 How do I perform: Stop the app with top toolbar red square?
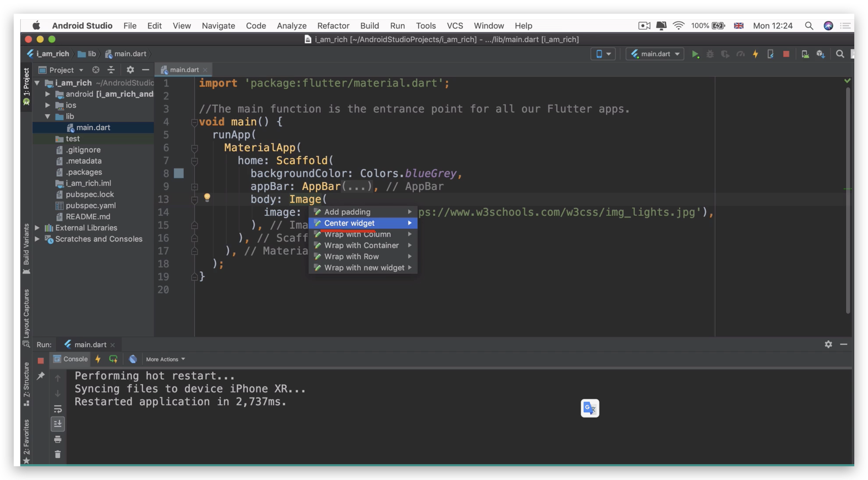click(x=786, y=54)
